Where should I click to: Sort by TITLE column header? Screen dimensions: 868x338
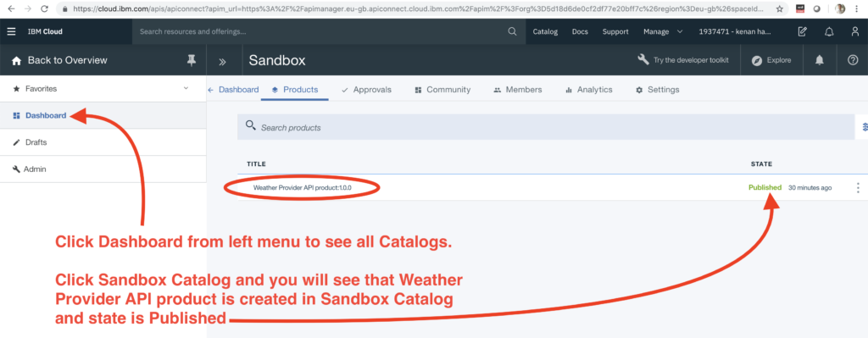[256, 163]
